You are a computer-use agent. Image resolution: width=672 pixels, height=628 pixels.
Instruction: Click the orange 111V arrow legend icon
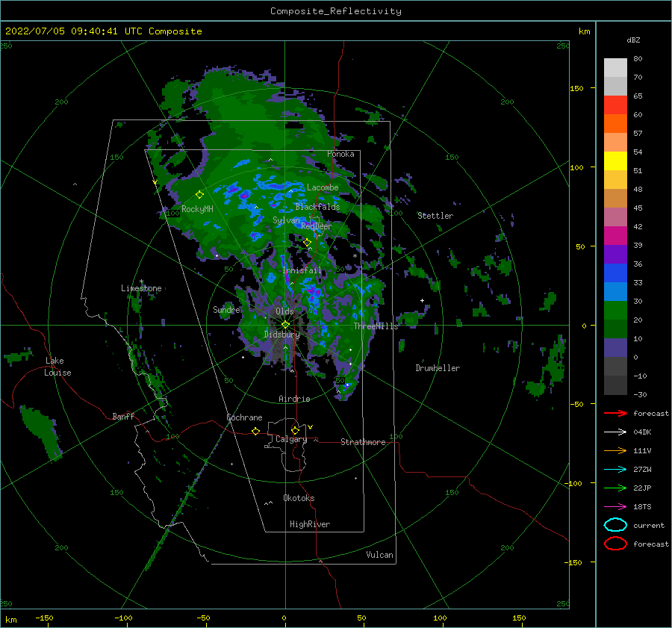pyautogui.click(x=615, y=450)
